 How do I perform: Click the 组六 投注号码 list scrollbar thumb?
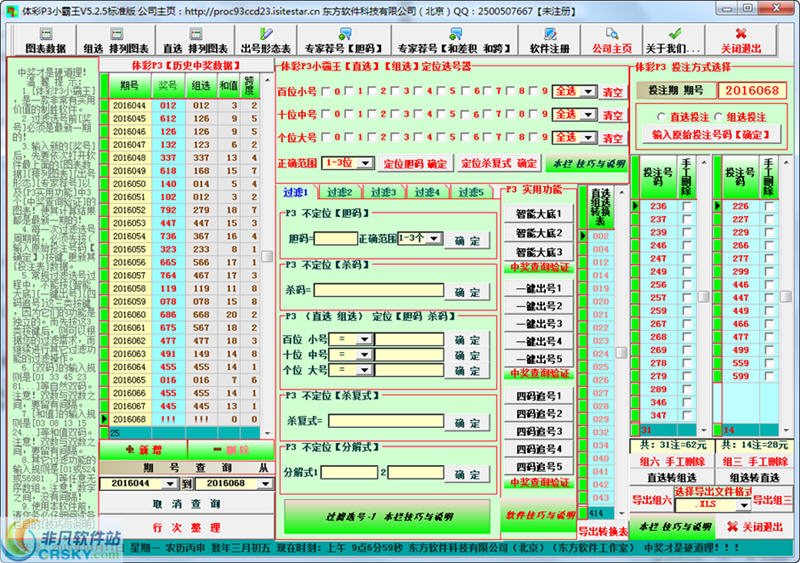pyautogui.click(x=703, y=297)
